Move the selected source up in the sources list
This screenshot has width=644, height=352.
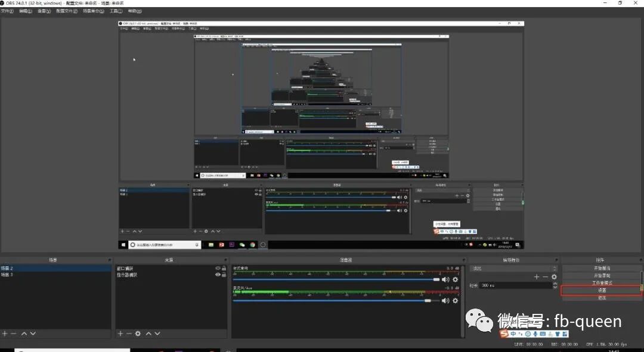tap(148, 334)
